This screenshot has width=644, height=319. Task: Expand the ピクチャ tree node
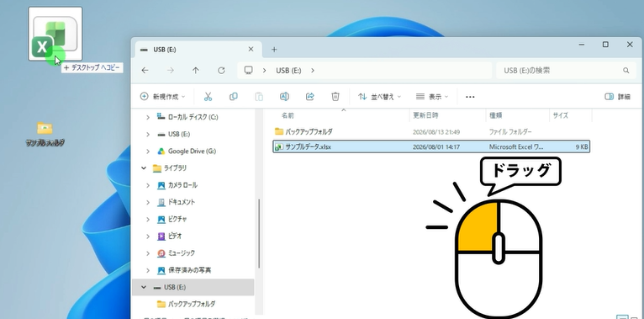(x=148, y=219)
